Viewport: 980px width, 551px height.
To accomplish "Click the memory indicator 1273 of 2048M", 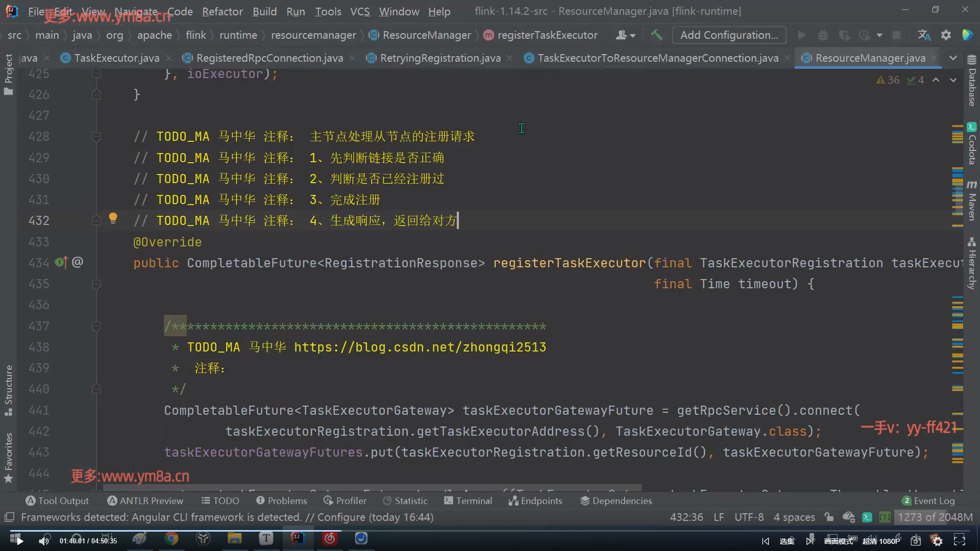I will tap(935, 517).
